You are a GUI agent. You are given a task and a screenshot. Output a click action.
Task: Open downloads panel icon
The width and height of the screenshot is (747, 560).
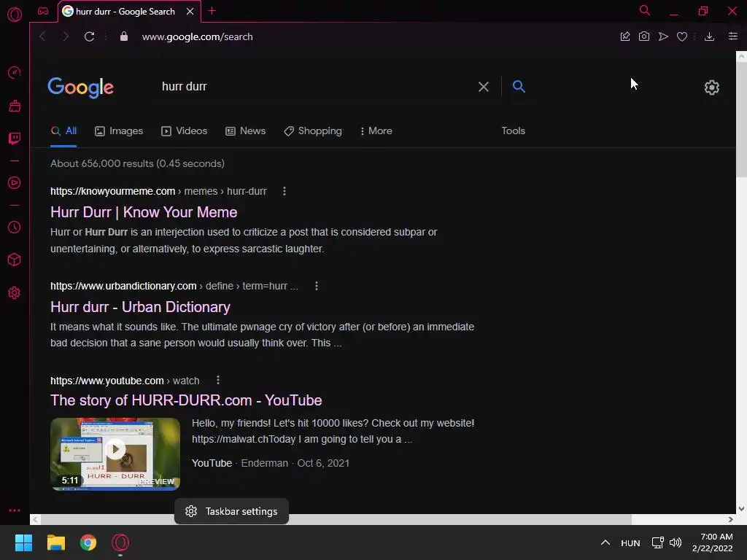pyautogui.click(x=709, y=36)
